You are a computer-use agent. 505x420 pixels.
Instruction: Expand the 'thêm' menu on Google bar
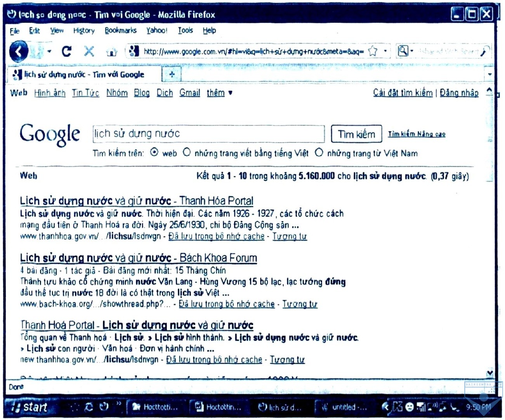tap(219, 93)
